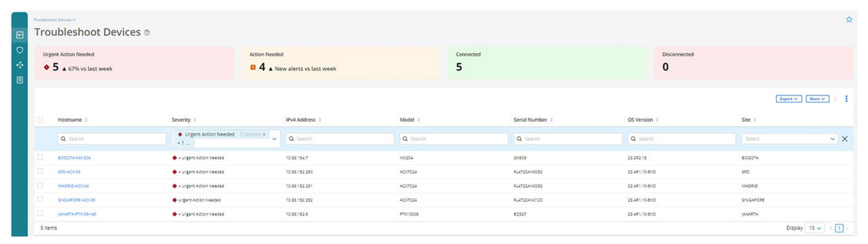Go to next page arrow
This screenshot has width=868, height=244.
(x=847, y=228)
